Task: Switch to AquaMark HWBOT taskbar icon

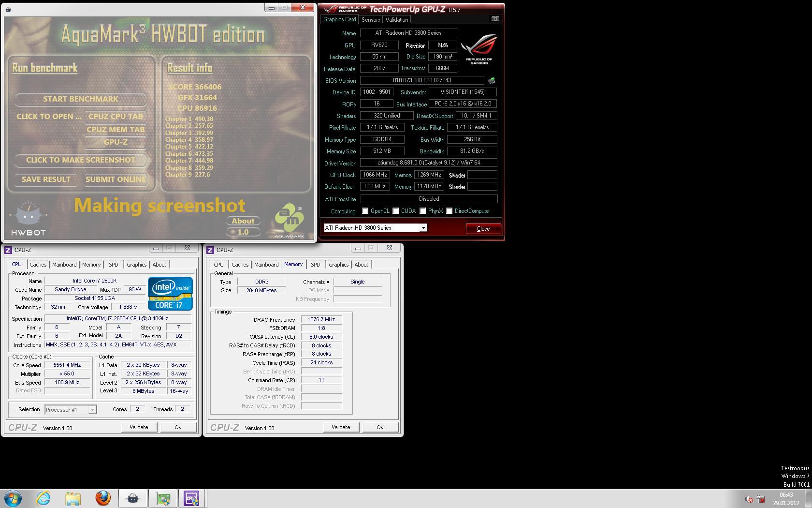Action: (133, 498)
